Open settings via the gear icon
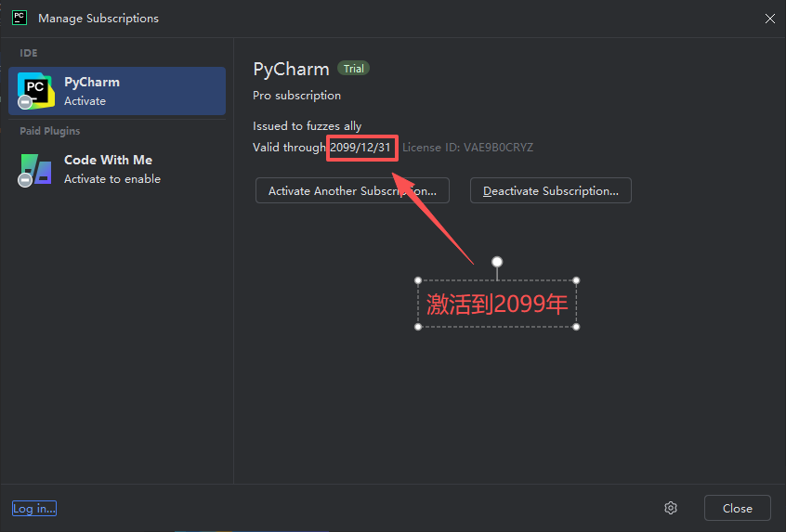This screenshot has width=786, height=532. (671, 508)
